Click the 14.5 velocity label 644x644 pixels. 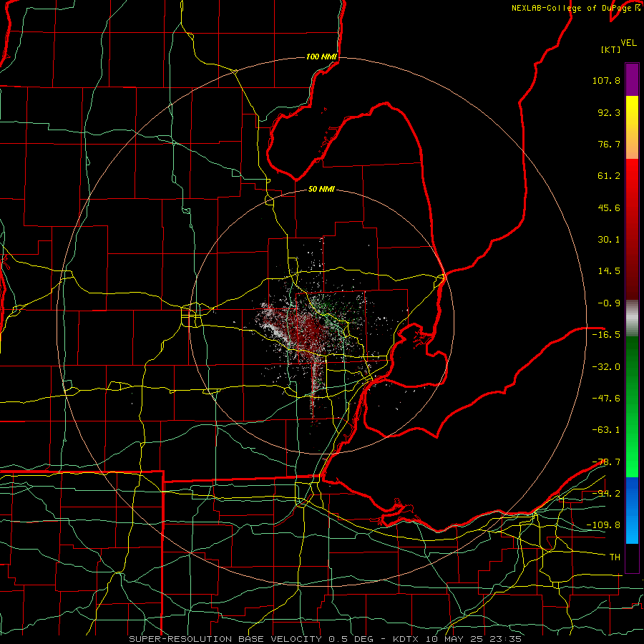pyautogui.click(x=609, y=271)
